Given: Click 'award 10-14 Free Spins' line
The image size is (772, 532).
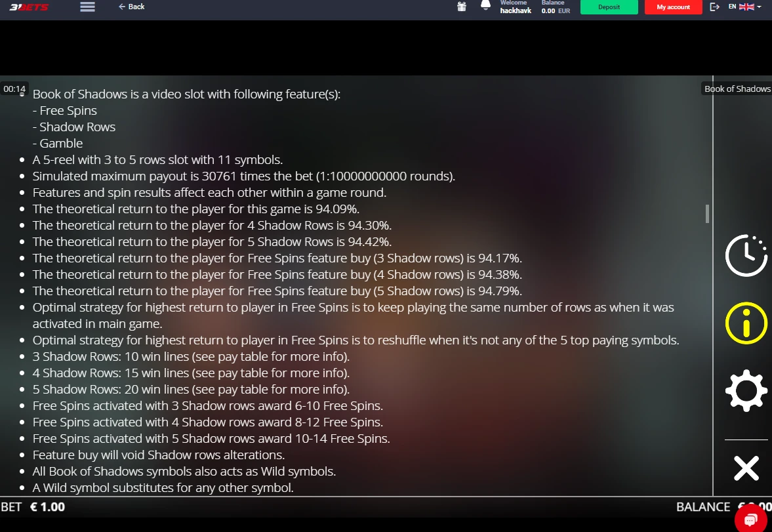Looking at the screenshot, I should 211,438.
